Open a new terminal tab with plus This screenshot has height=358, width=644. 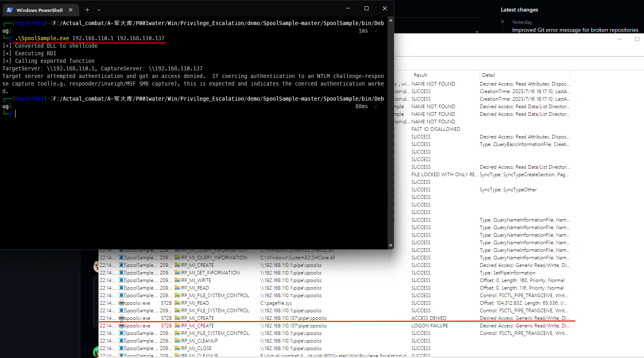click(87, 10)
